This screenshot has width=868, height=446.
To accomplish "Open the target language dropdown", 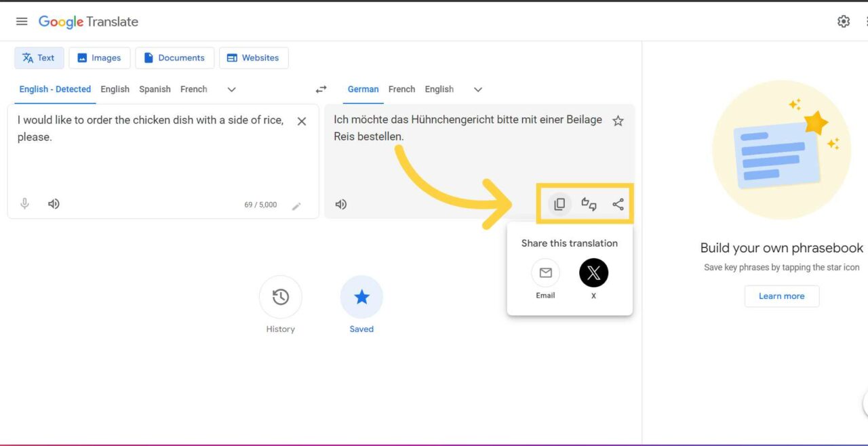I will click(477, 89).
